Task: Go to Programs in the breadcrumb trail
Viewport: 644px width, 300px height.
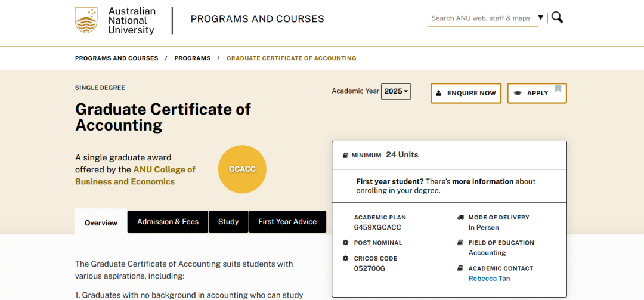Action: (192, 58)
